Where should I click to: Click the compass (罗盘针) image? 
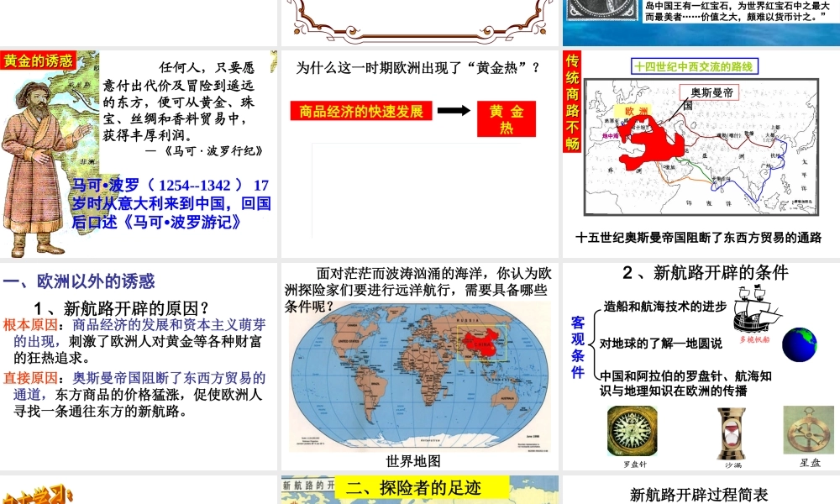coord(633,431)
